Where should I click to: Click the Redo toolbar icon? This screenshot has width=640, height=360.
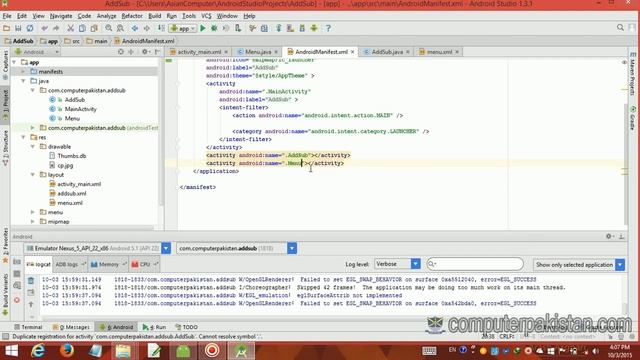(56, 28)
